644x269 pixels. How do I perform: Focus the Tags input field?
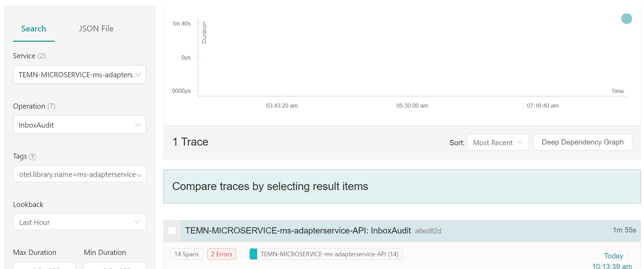click(79, 174)
